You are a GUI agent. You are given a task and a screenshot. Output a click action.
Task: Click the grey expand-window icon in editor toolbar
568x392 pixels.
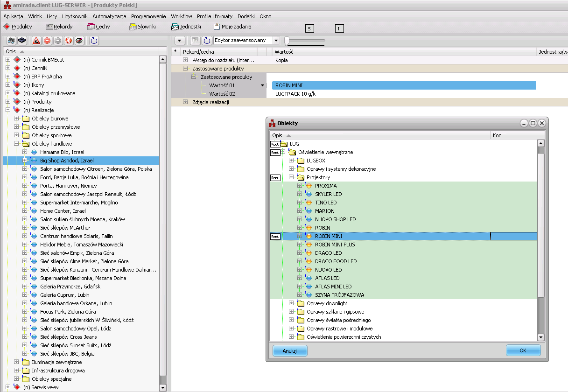pyautogui.click(x=195, y=41)
